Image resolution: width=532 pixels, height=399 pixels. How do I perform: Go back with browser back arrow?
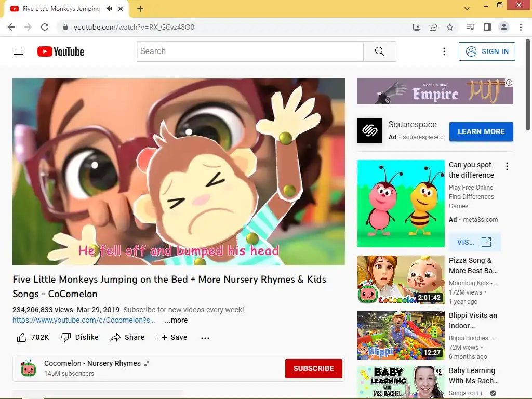click(11, 27)
